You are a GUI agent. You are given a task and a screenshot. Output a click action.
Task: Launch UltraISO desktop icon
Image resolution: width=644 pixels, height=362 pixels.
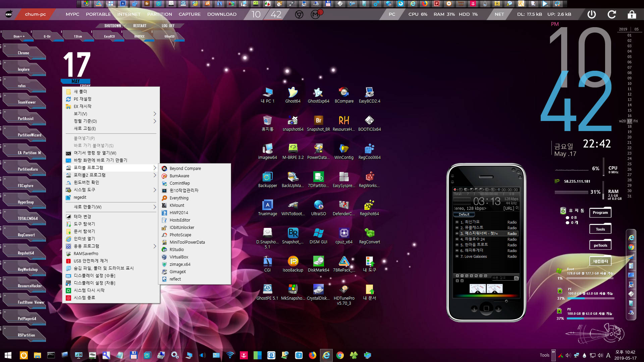click(x=318, y=208)
